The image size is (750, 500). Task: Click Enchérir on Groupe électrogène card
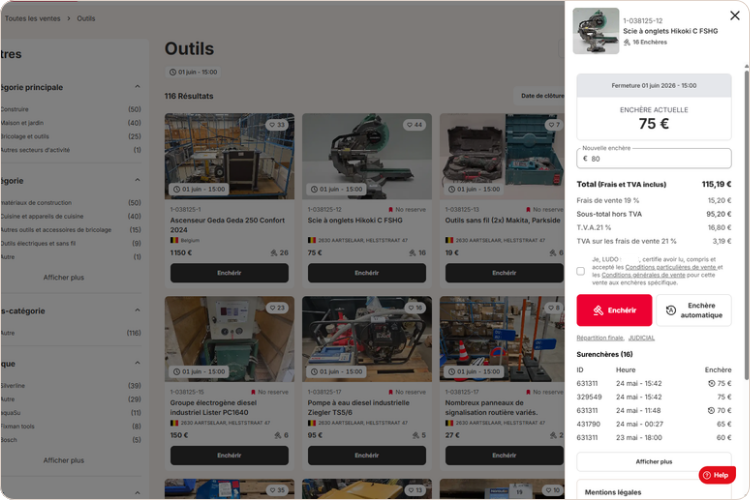[x=229, y=456]
